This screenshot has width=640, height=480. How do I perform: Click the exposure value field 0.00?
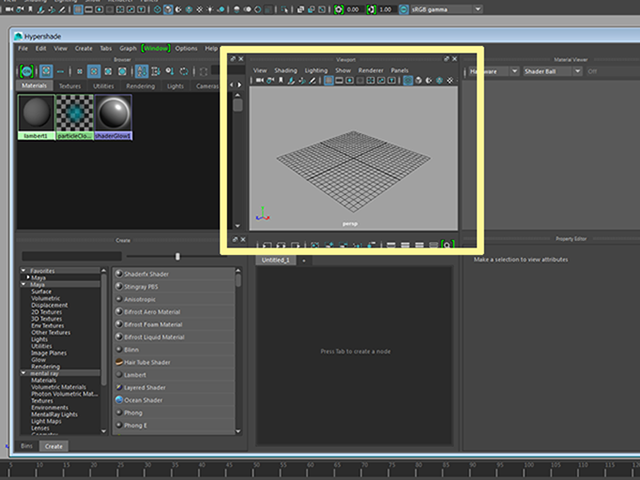(x=353, y=9)
